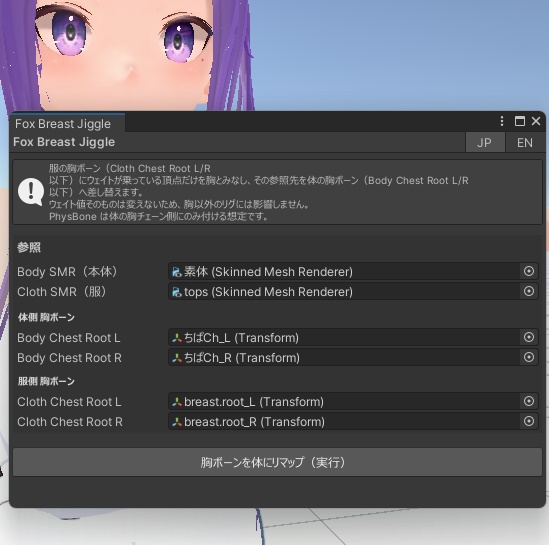Open object picker for Cloth Chest Root R
549x545 pixels.
tap(529, 421)
